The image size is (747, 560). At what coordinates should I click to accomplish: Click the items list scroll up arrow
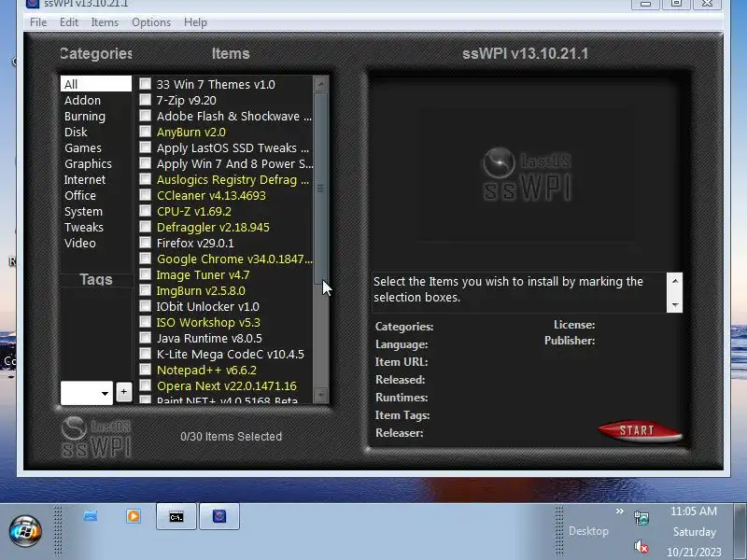point(320,84)
